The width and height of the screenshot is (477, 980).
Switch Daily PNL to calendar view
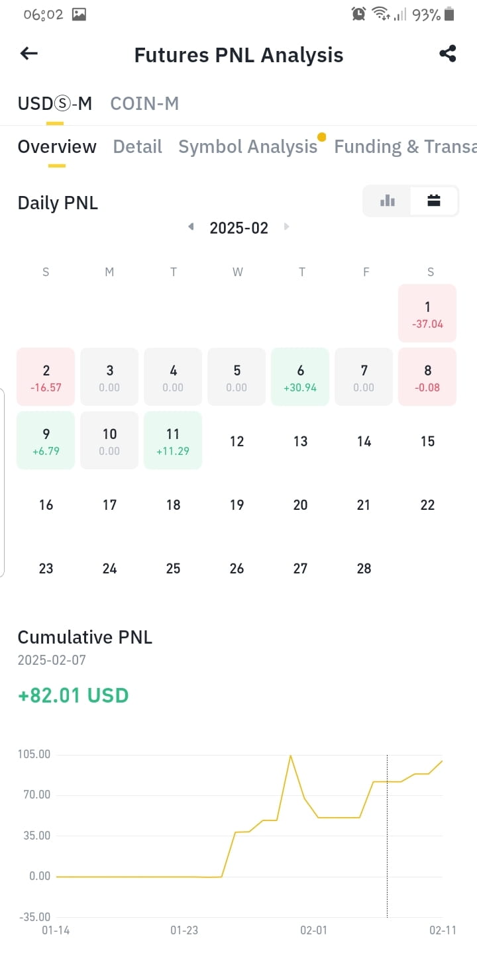434,201
